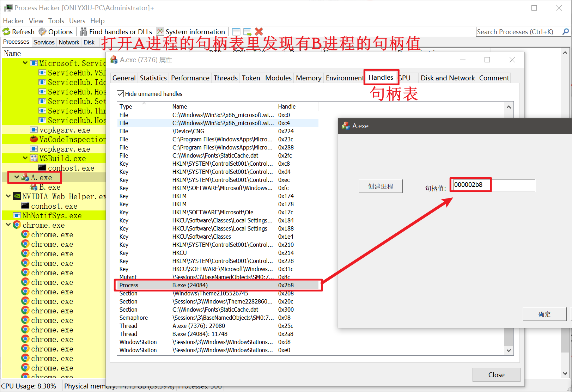
Task: Open the Tools menu
Action: pyautogui.click(x=56, y=21)
